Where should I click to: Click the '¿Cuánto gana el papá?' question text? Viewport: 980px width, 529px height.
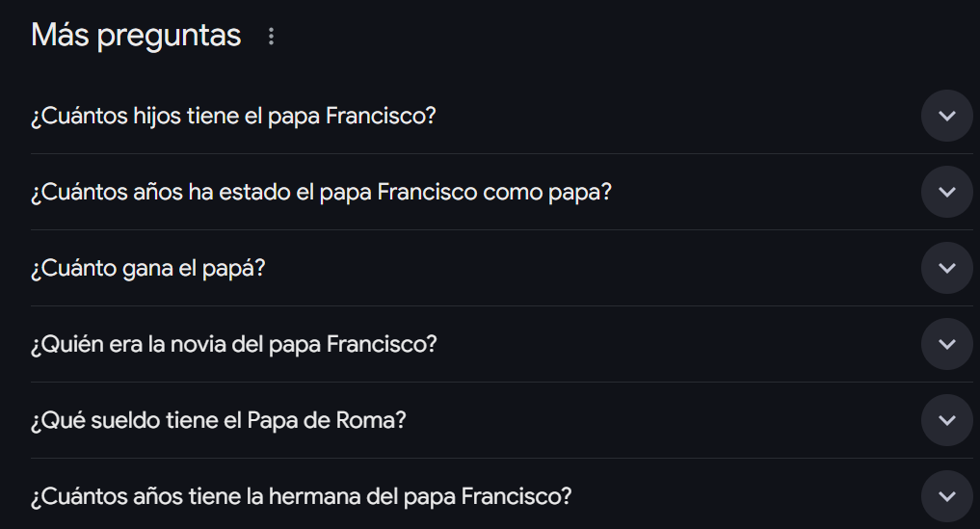147,268
